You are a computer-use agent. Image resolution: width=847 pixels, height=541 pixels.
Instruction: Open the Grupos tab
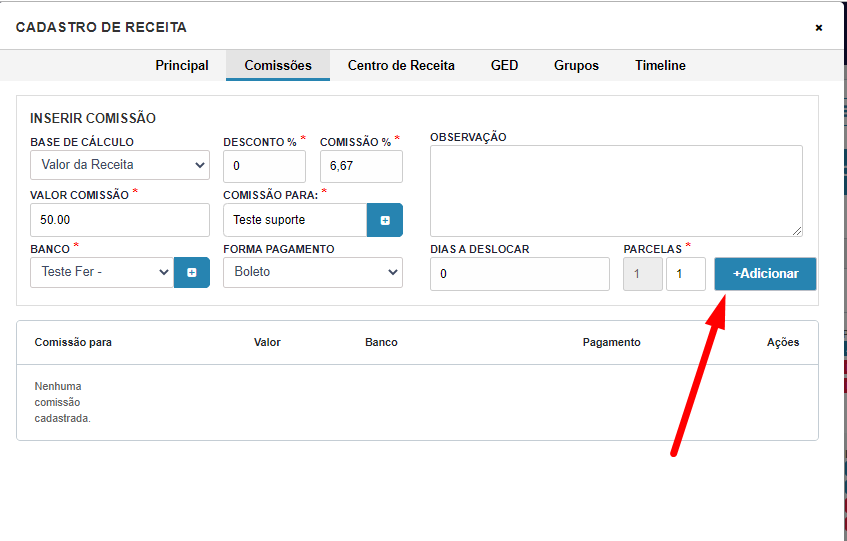click(576, 65)
